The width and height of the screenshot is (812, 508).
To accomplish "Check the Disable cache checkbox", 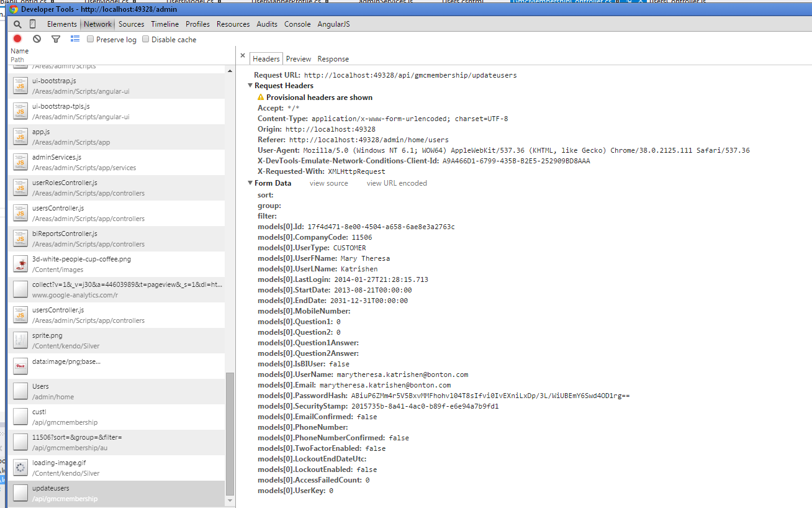I will [146, 40].
